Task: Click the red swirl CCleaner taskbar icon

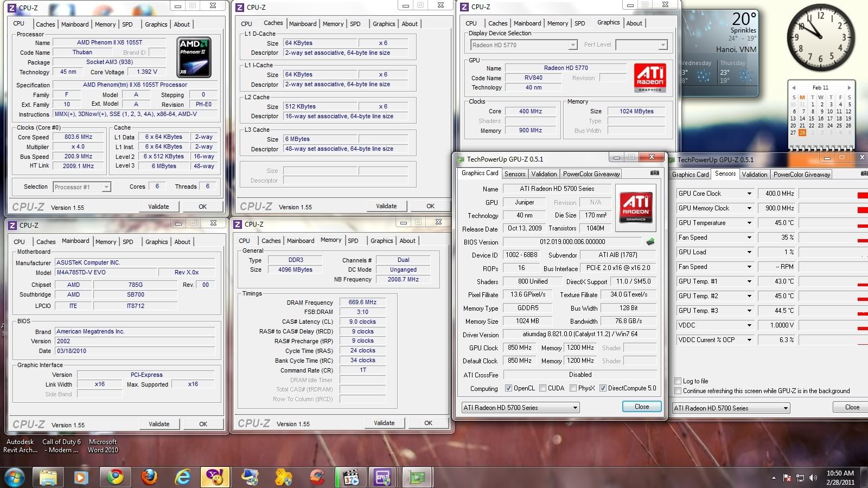Action: [317, 477]
